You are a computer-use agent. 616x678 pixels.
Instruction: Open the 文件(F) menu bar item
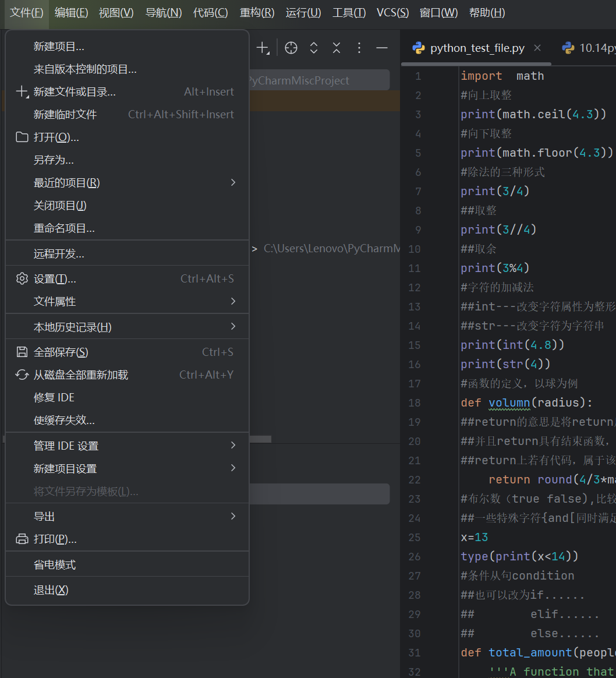point(26,13)
